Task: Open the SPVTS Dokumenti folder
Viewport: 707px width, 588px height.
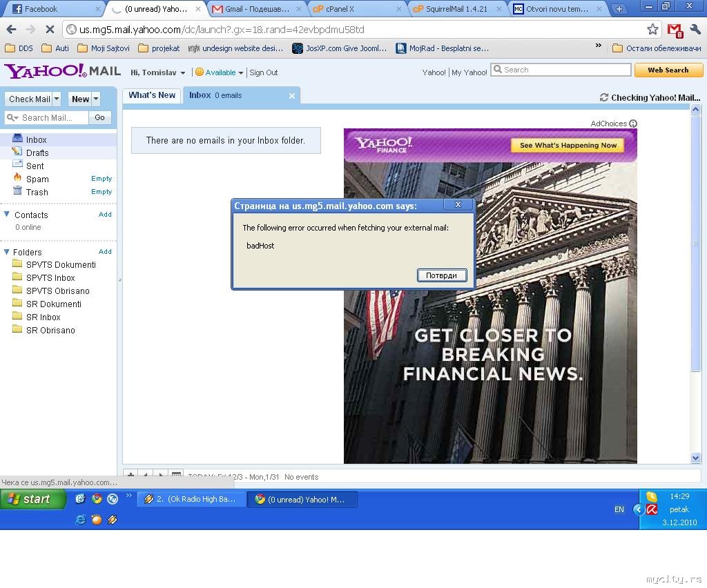Action: 61,265
